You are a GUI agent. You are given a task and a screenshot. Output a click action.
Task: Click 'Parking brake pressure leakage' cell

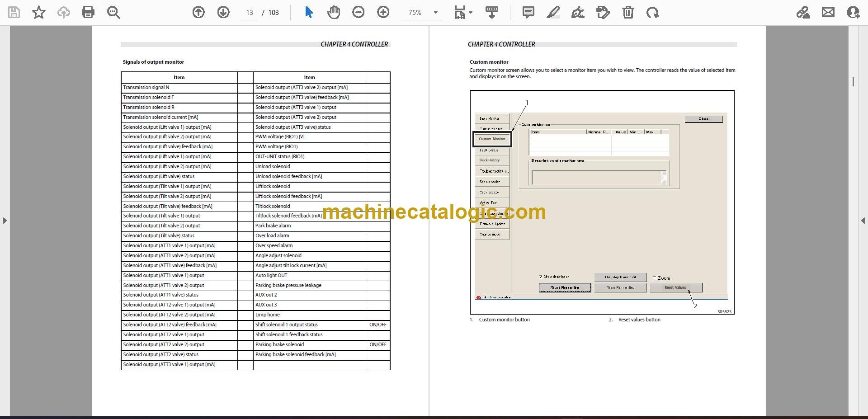coord(309,285)
